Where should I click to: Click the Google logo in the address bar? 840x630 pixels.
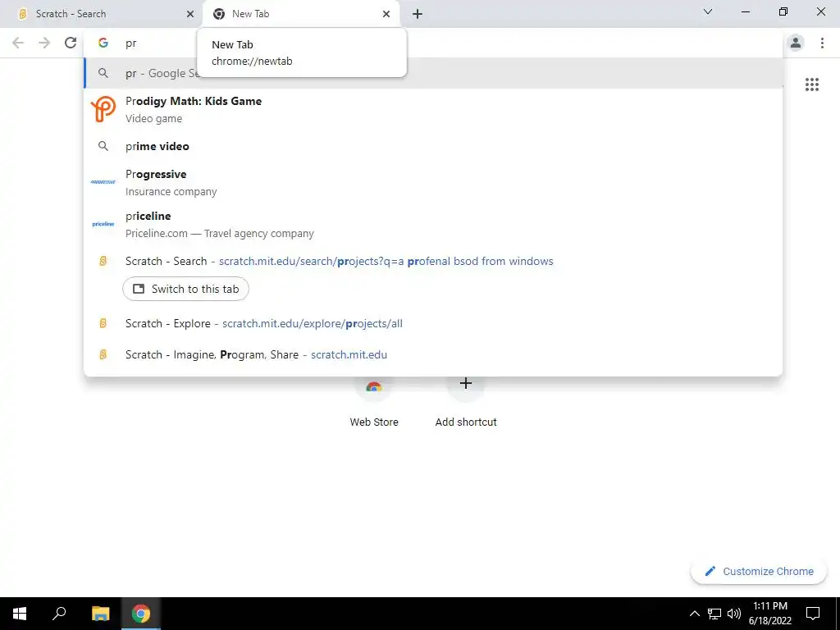[103, 43]
